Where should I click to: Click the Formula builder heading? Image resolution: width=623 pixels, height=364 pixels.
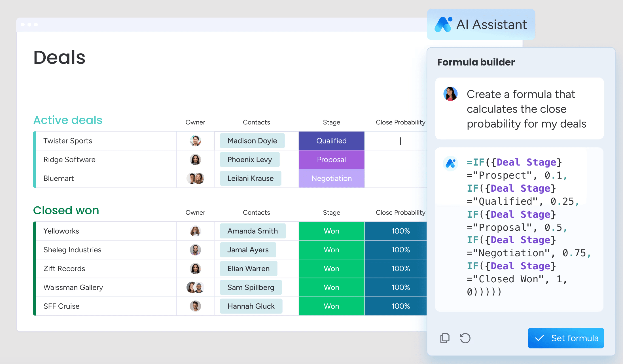pyautogui.click(x=476, y=62)
